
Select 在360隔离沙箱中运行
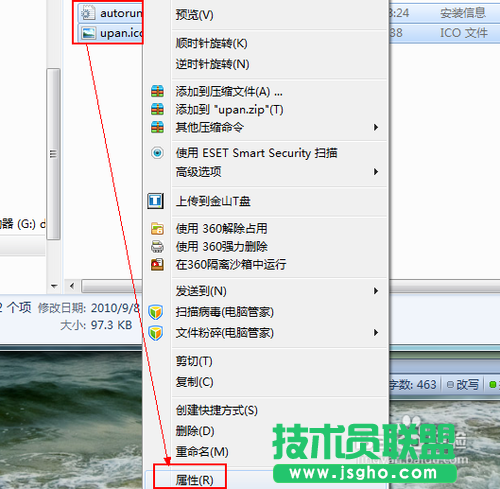(x=231, y=265)
